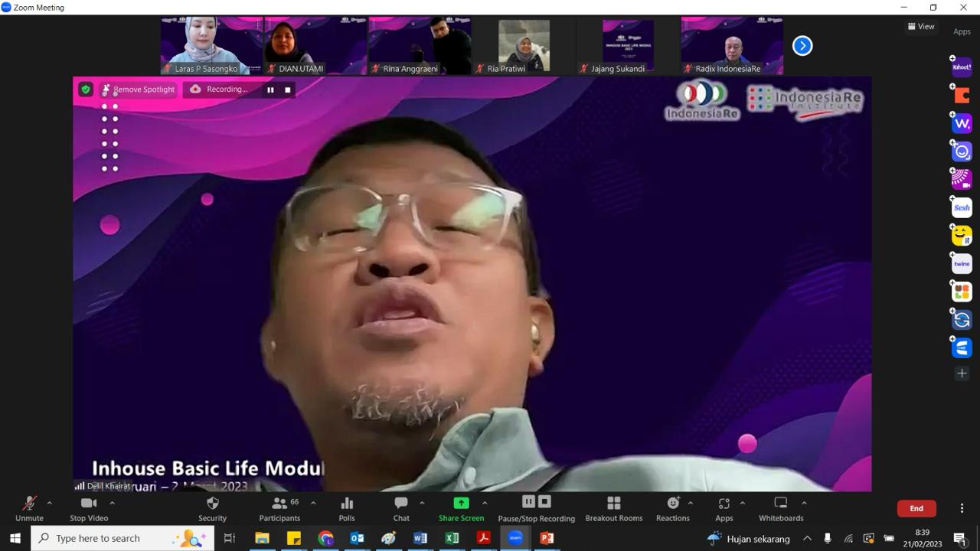Click Remove Spotlight button
Screen dimensions: 980x551
[139, 90]
